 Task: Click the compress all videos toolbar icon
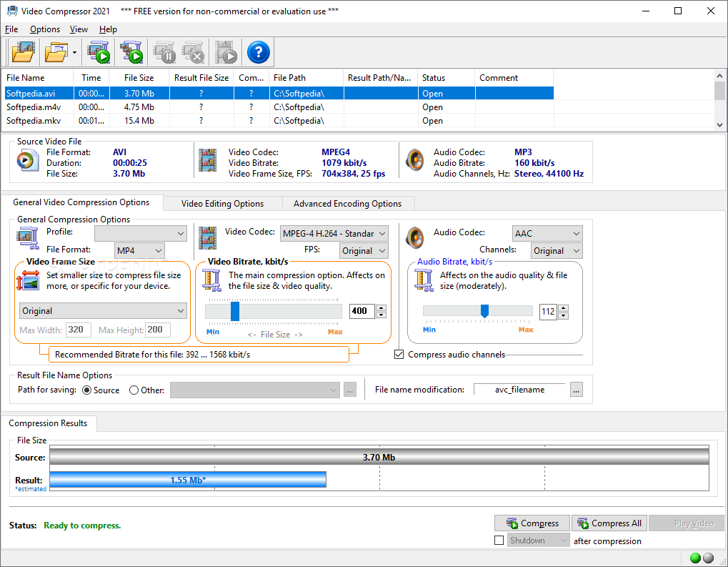(131, 52)
